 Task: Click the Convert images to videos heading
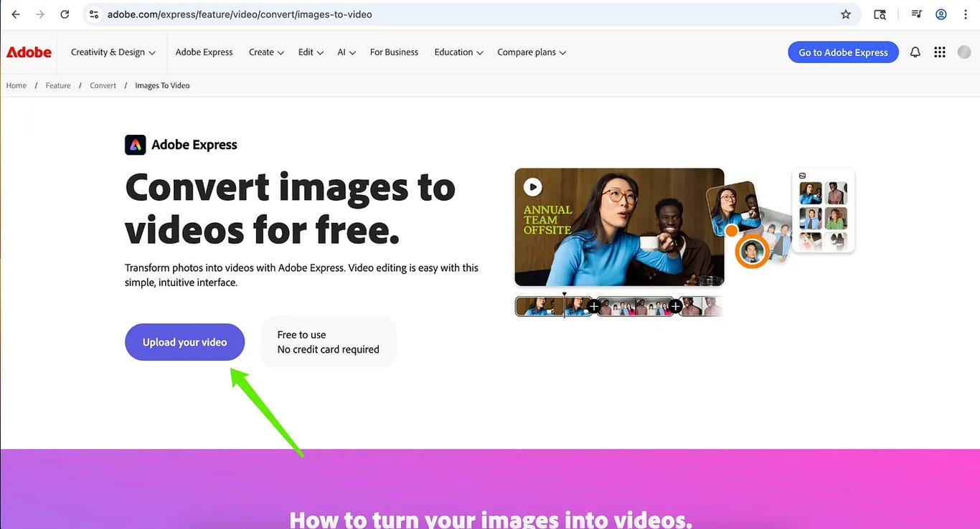290,209
